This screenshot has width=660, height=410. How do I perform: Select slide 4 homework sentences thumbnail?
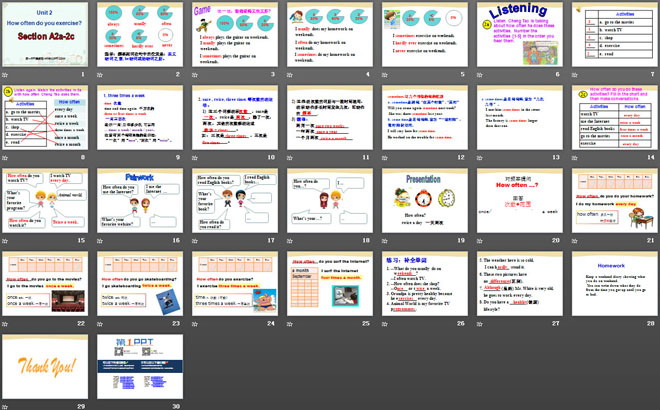[x=330, y=34]
